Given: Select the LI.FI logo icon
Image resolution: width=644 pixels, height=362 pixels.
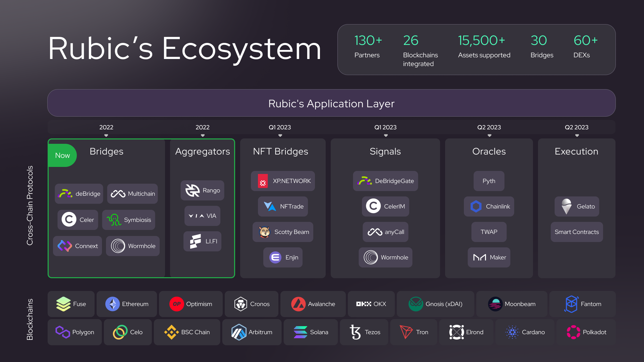Looking at the screenshot, I should click(x=195, y=241).
